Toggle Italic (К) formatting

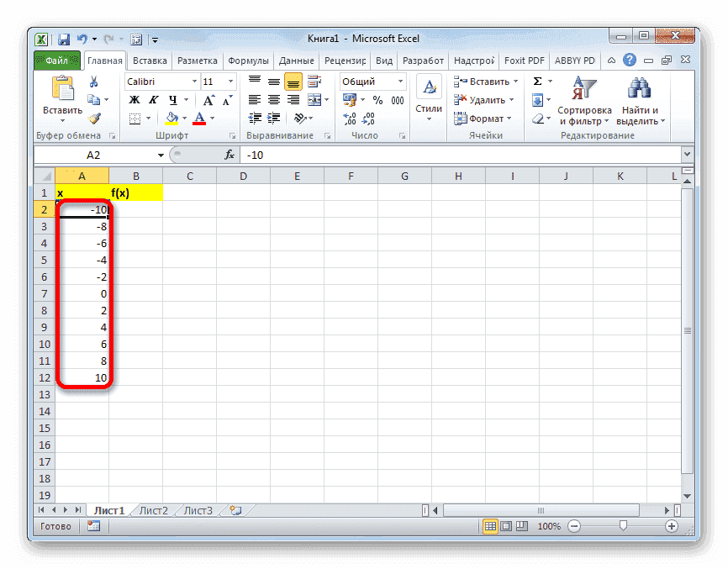point(154,100)
